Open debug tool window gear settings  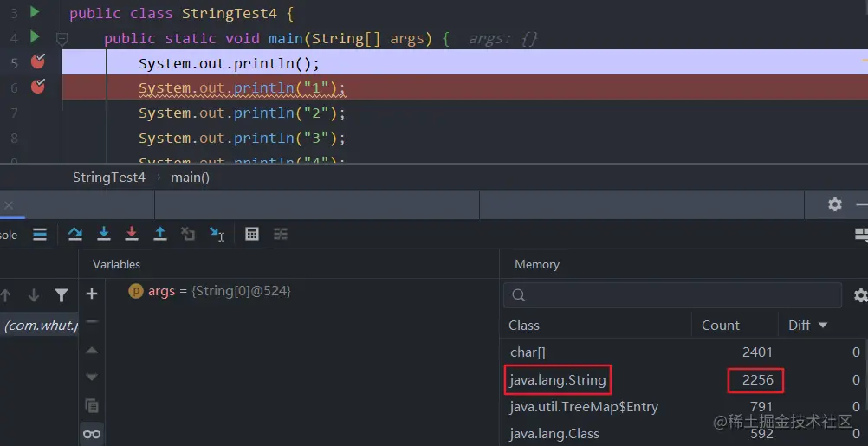point(835,204)
